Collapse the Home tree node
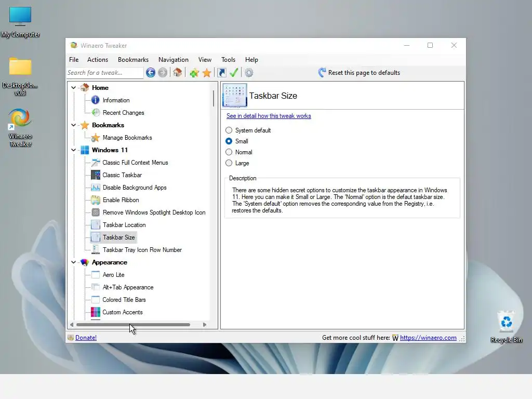 click(x=73, y=87)
